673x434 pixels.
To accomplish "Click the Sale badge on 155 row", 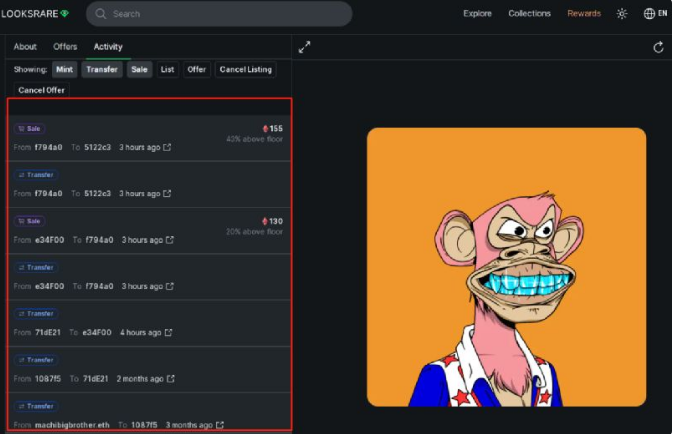I will click(x=30, y=128).
